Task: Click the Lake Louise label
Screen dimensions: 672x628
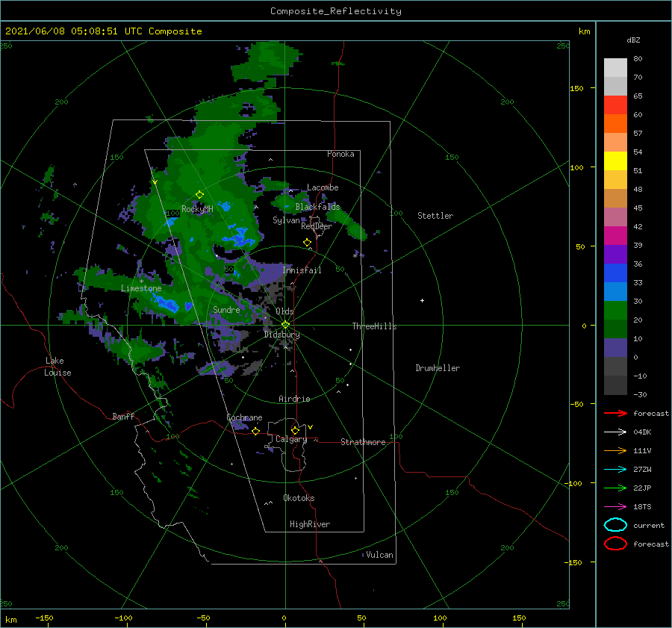Action: pyautogui.click(x=57, y=367)
